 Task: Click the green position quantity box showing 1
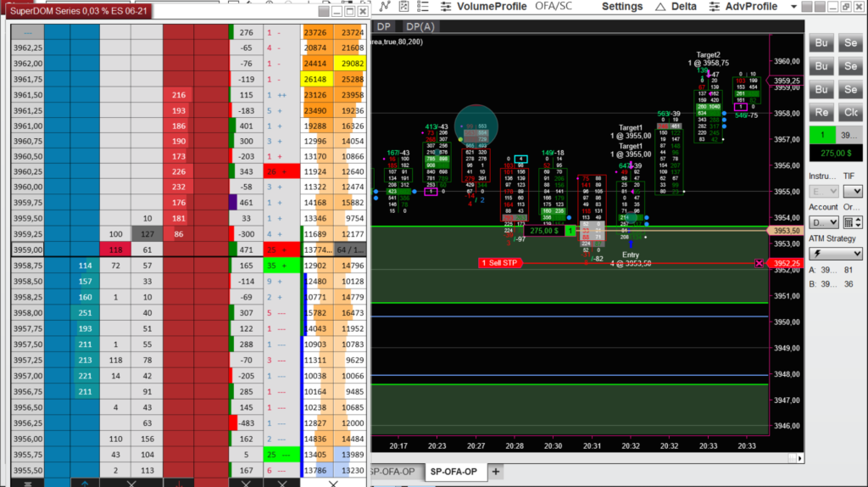pos(822,135)
